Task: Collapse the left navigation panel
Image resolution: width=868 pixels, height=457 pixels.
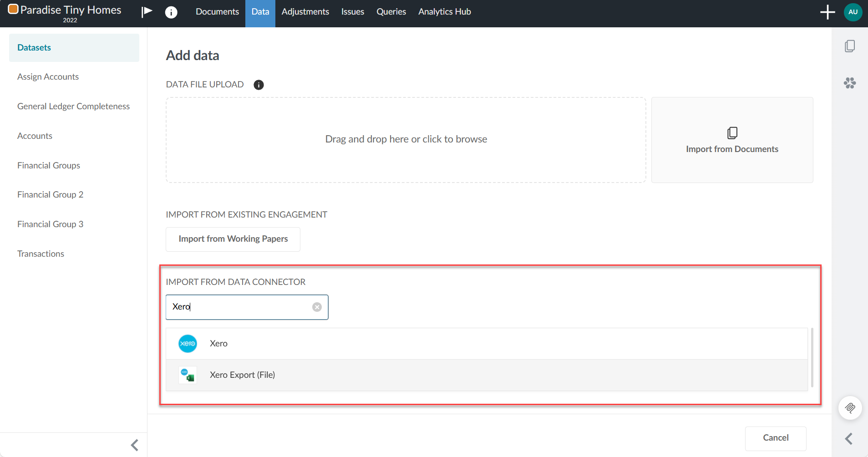Action: [x=134, y=445]
